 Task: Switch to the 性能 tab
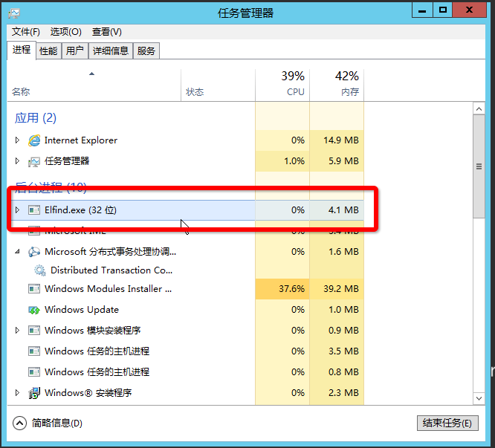click(x=48, y=51)
